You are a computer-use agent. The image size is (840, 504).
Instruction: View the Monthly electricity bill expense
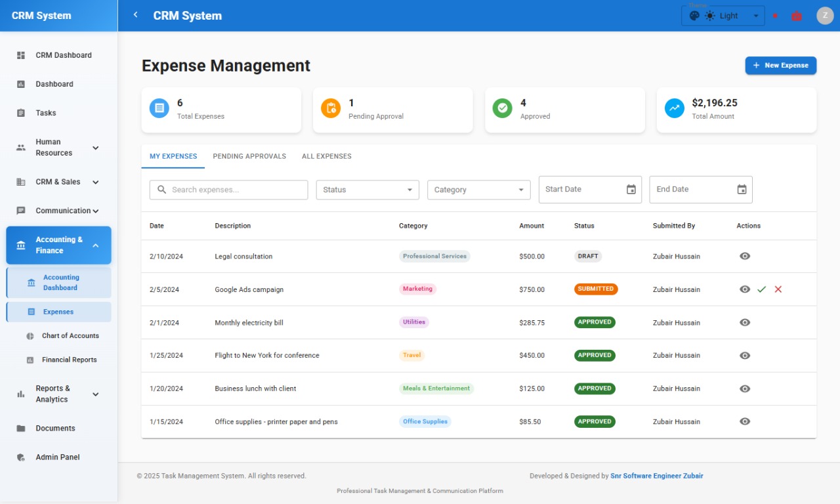click(745, 322)
